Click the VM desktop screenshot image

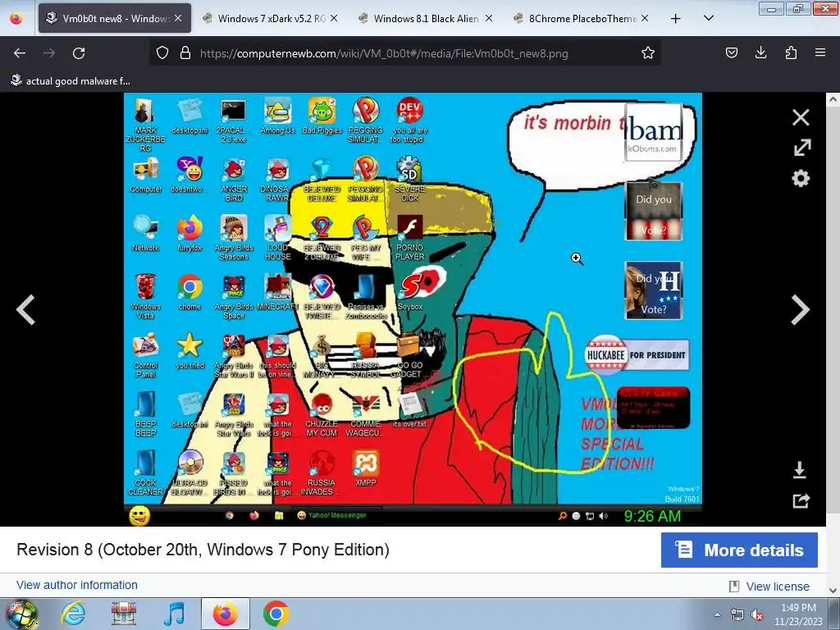[413, 309]
